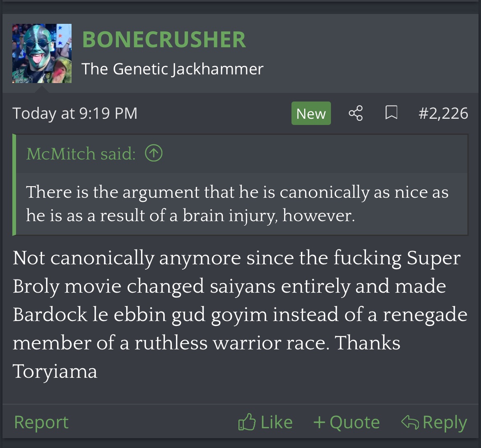This screenshot has width=481, height=448.
Task: Click the 'McMitch said:' quote header
Action: (81, 154)
